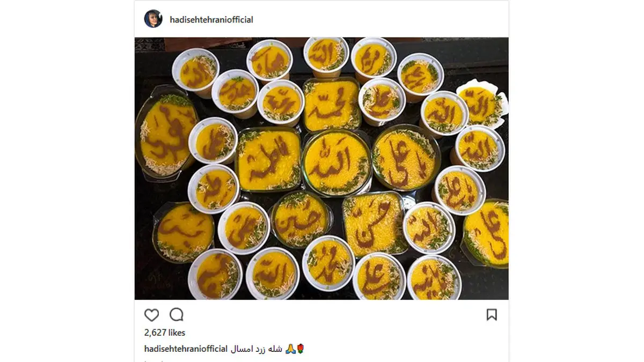The width and height of the screenshot is (644, 362).
Task: Click the large round center dish in photo
Action: click(x=336, y=160)
